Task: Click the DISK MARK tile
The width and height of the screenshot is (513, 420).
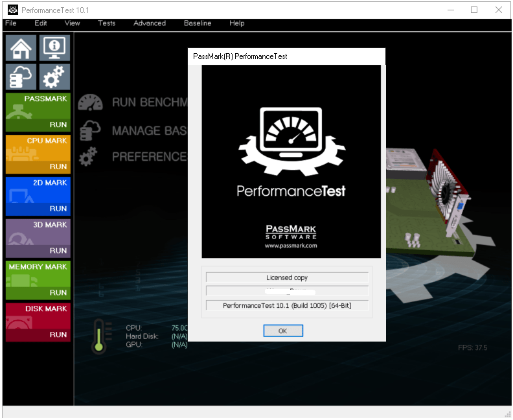Action: (38, 322)
